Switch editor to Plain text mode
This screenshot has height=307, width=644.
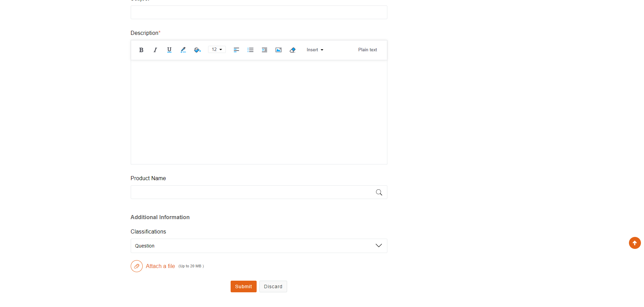[368, 50]
